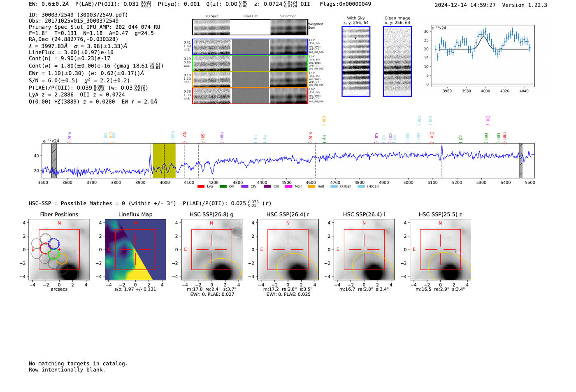The height and width of the screenshot is (392, 576).
Task: Open the HSC SSP(26.8) g image
Action: tap(211, 250)
